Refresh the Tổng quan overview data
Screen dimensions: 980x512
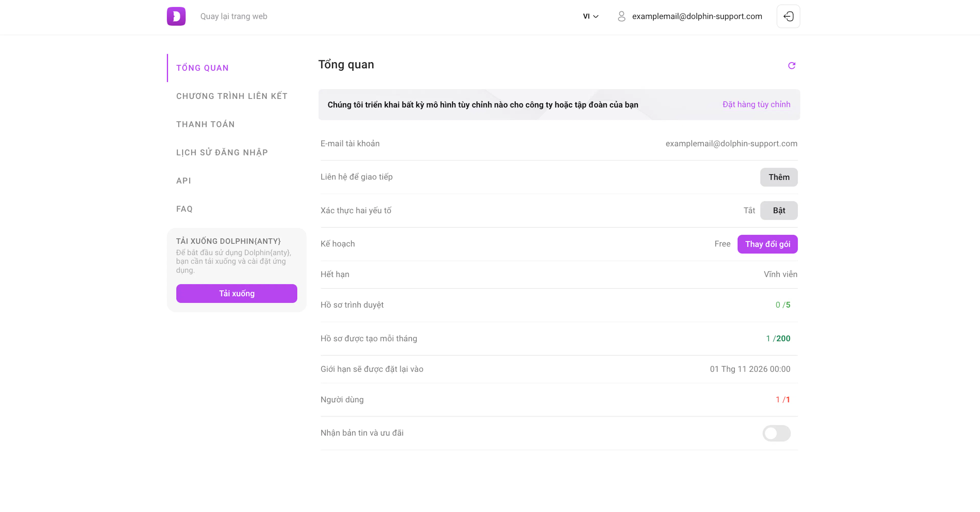[792, 65]
